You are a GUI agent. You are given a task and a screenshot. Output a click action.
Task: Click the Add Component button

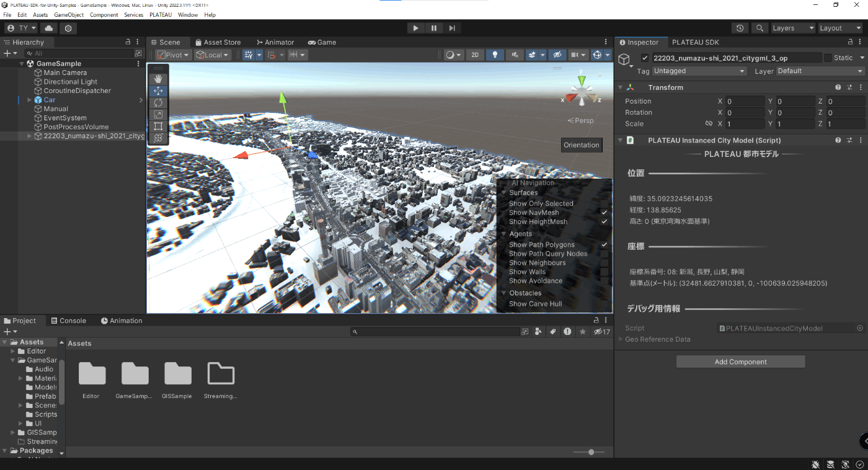pos(740,361)
